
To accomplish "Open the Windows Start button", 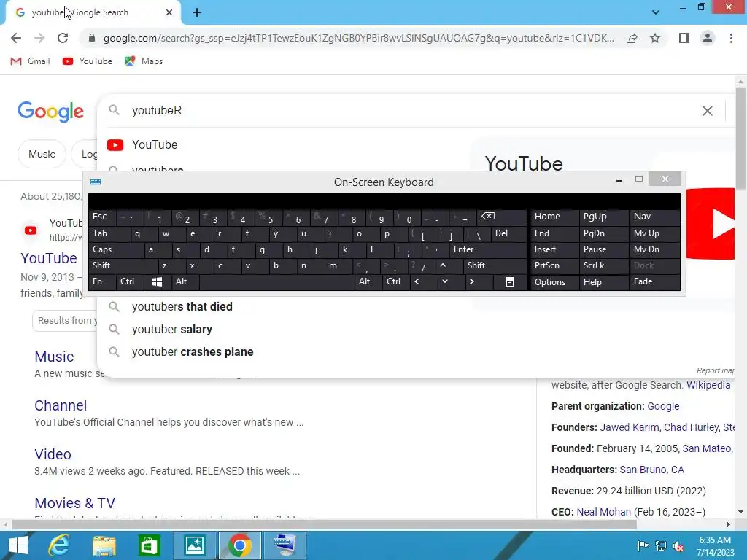I will pos(18,545).
